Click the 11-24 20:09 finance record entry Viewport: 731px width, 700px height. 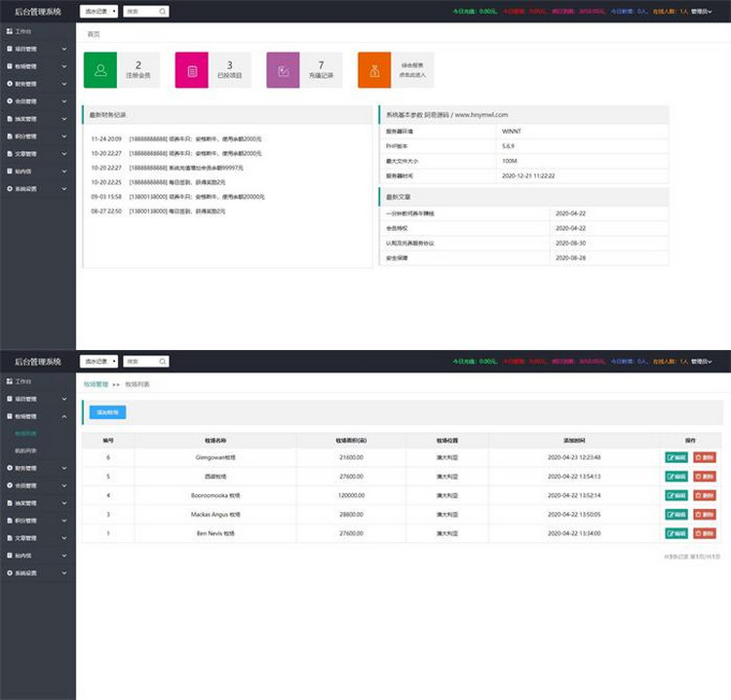[x=176, y=139]
